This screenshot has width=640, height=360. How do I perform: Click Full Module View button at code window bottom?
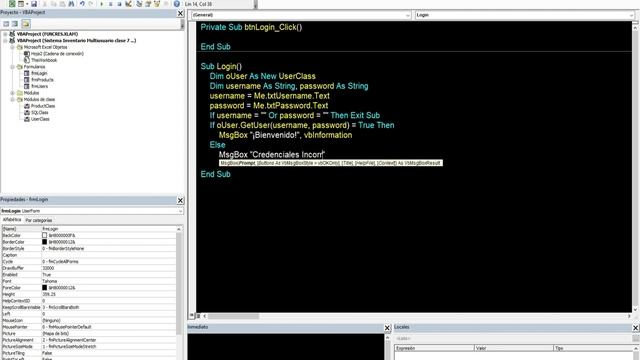(x=198, y=316)
